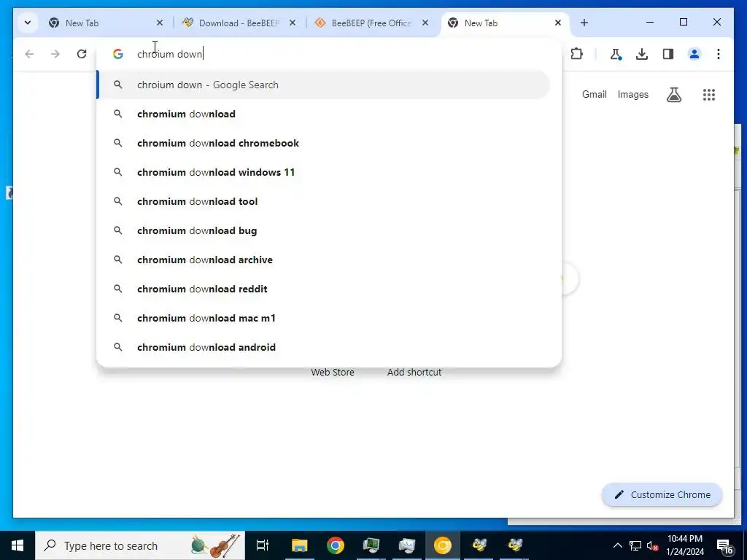Choose 'chromium download chromebook' suggestion
The height and width of the screenshot is (560, 747).
(x=324, y=143)
